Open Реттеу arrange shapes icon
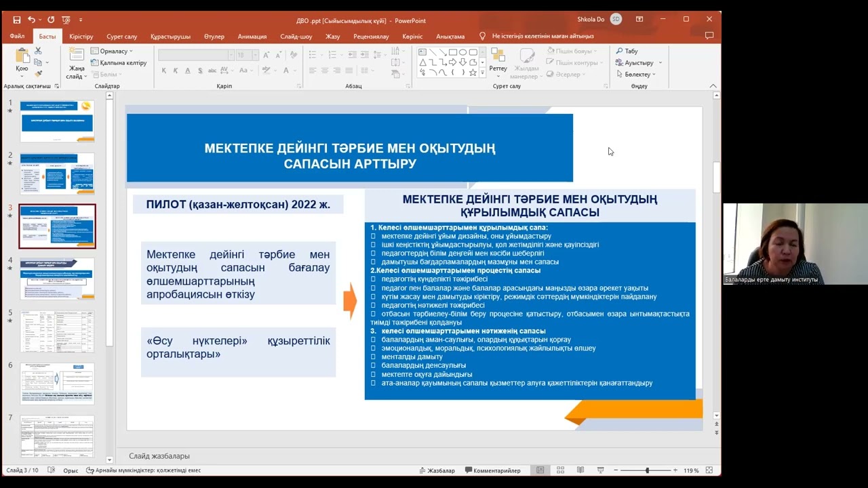 [x=498, y=56]
